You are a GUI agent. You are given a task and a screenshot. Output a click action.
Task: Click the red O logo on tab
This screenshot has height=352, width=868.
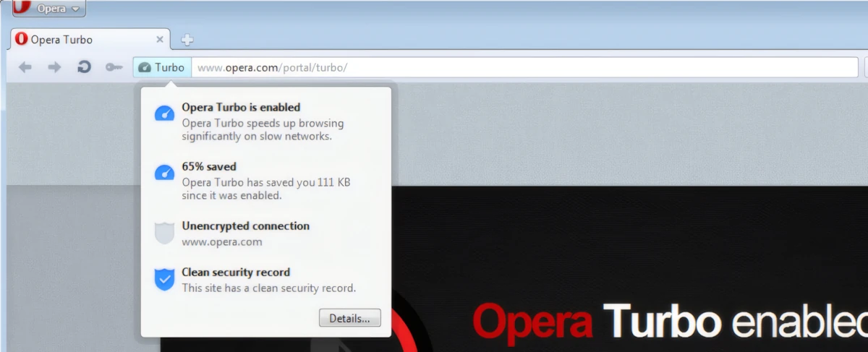coord(22,39)
